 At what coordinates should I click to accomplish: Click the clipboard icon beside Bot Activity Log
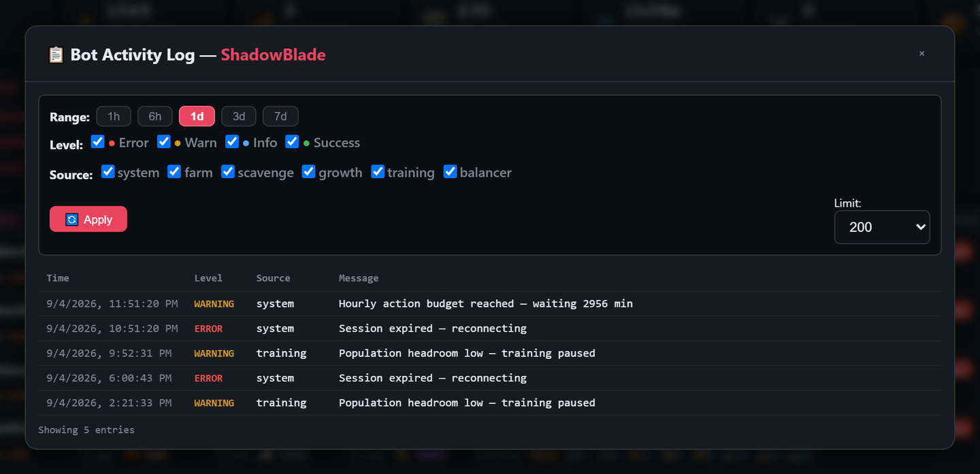pos(56,54)
